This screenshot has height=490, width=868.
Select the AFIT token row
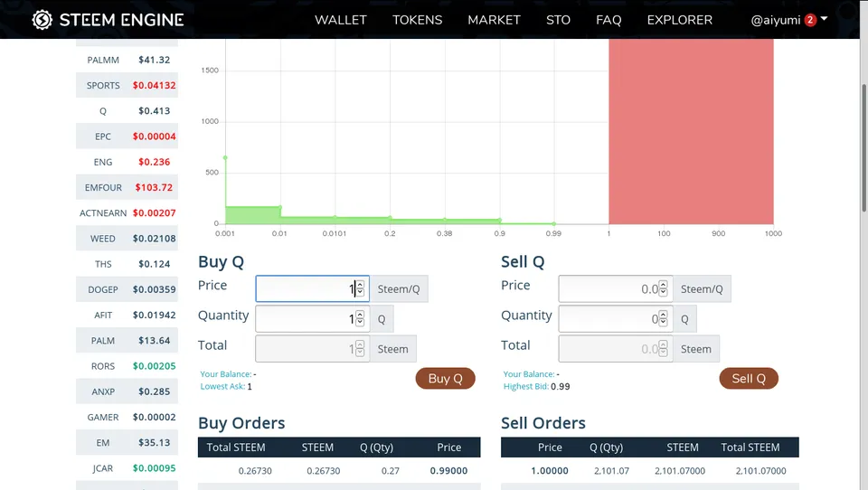click(x=127, y=315)
